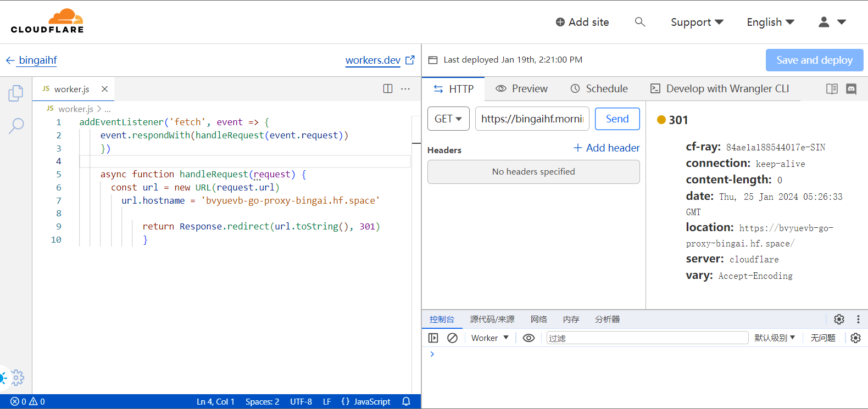Click Add header
This screenshot has height=409, width=868.
[607, 148]
